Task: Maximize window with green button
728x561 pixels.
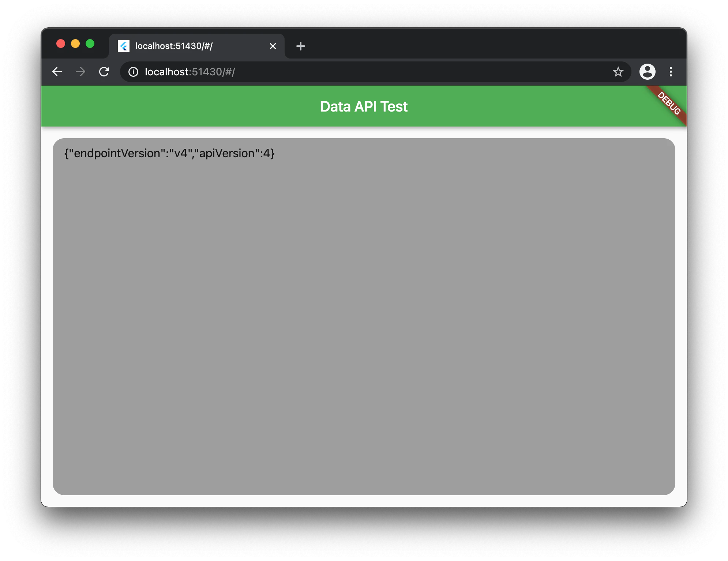Action: (90, 44)
